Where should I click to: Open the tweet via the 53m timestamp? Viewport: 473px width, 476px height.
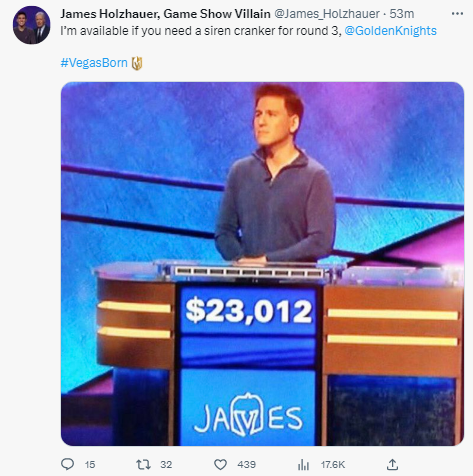(402, 14)
